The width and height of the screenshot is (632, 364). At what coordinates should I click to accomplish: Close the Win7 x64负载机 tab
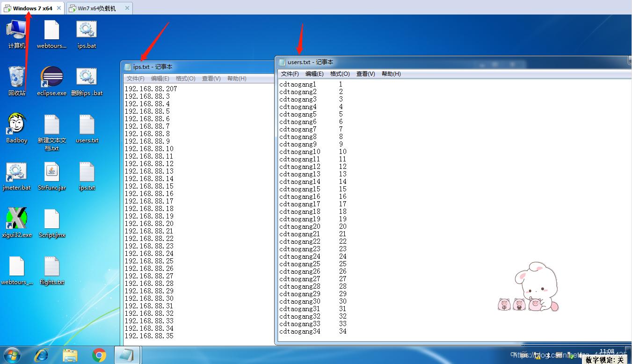127,8
